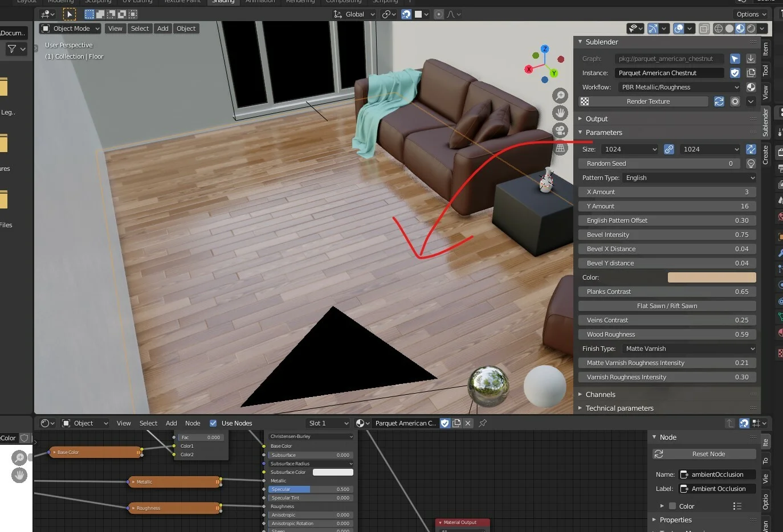Open the View menu in the node editor
This screenshot has width=783, height=532.
pos(124,423)
